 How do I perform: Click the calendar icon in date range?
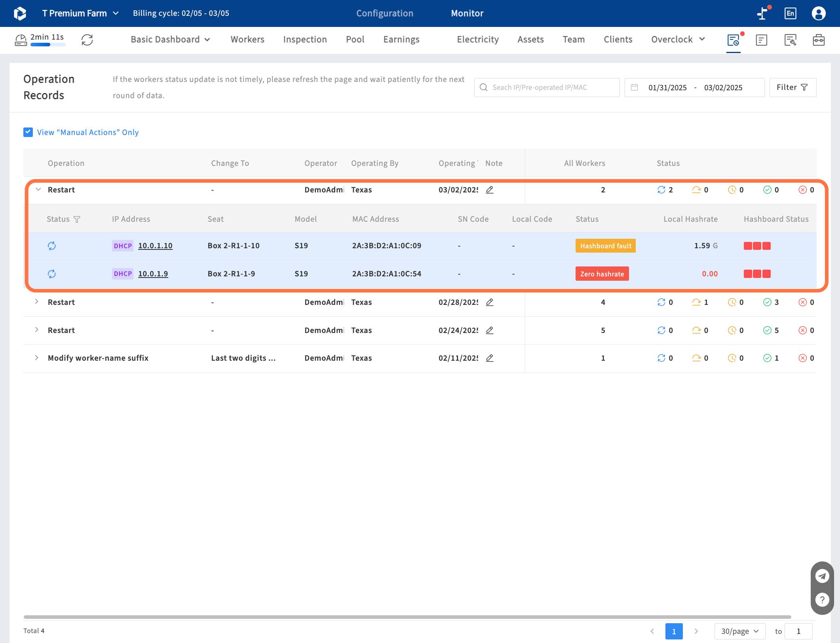634,87
